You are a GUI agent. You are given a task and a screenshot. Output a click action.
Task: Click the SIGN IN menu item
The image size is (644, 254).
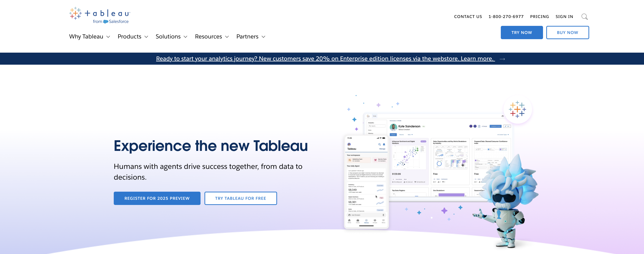point(564,16)
